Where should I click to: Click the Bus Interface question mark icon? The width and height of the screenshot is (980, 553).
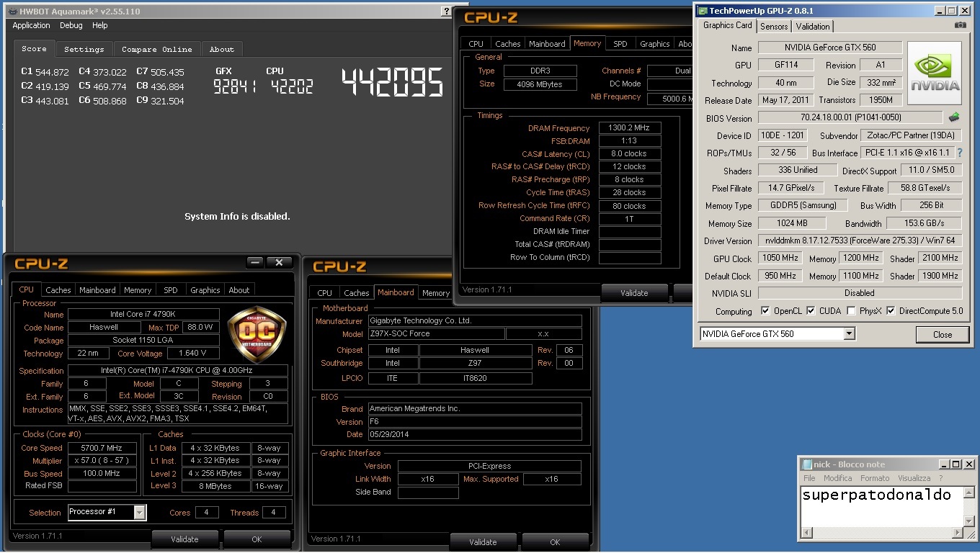(960, 153)
